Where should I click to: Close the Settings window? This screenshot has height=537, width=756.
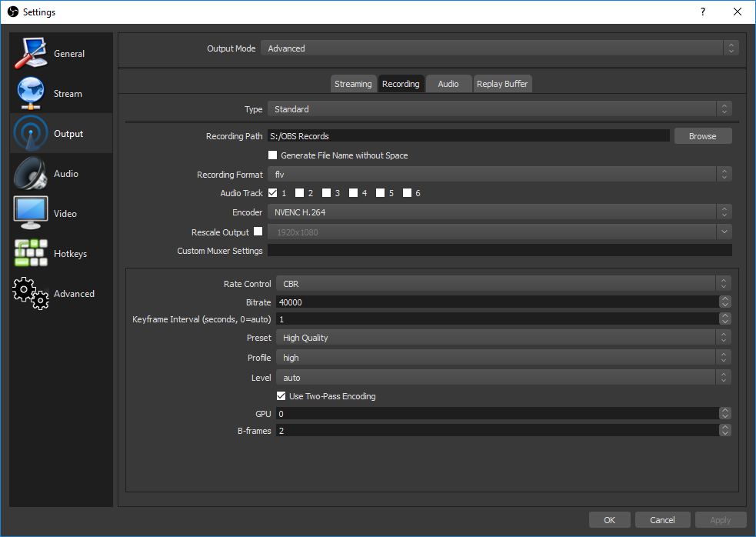click(738, 12)
